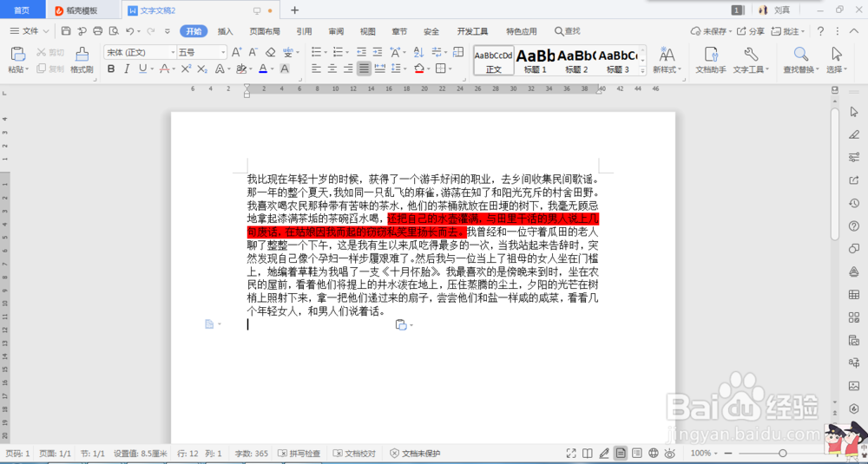Open the Document Assistant (文档助手)
Viewport: 868px width, 464px height.
(711, 60)
